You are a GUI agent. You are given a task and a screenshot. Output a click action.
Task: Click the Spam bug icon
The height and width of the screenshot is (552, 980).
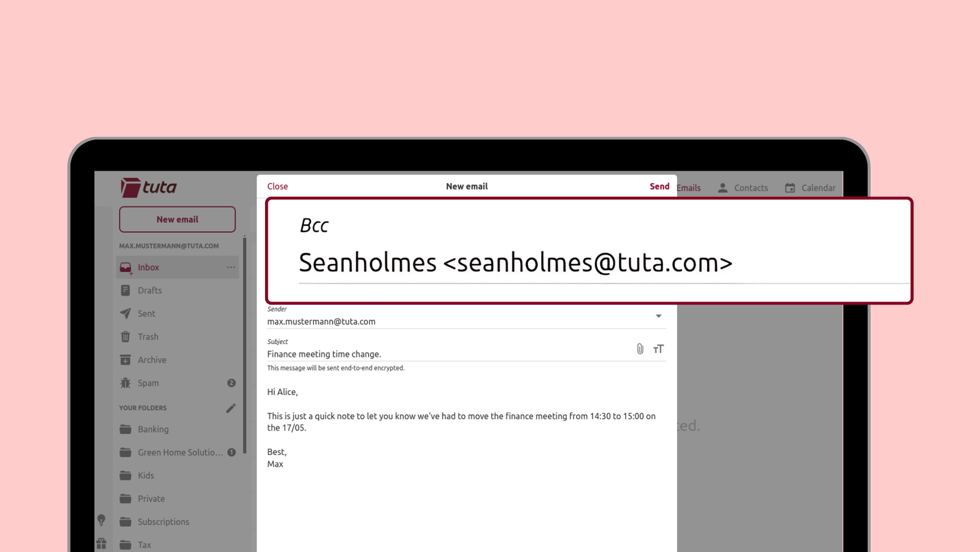(125, 383)
